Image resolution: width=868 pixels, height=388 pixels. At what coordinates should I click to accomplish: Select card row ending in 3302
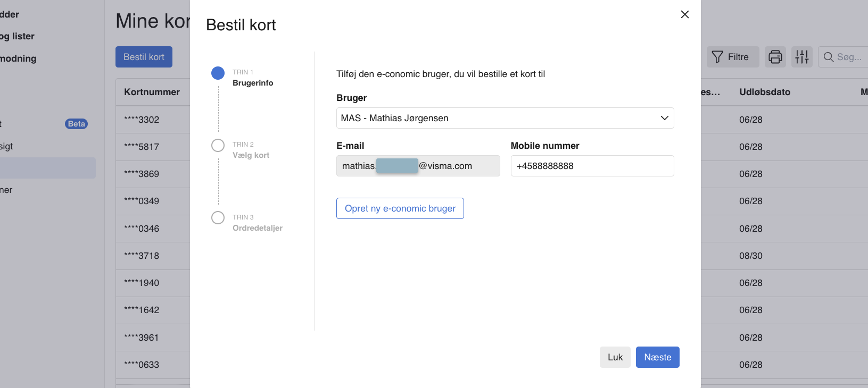tap(142, 120)
